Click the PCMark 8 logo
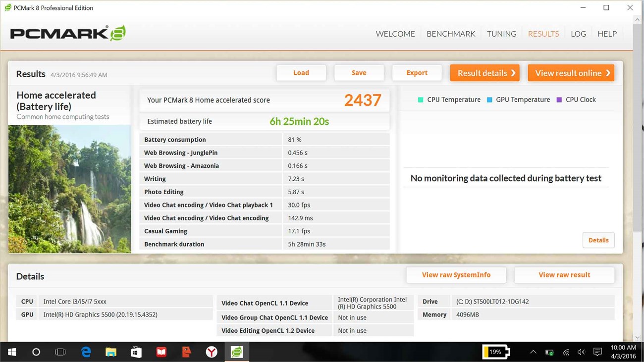644x362 pixels. [x=67, y=33]
